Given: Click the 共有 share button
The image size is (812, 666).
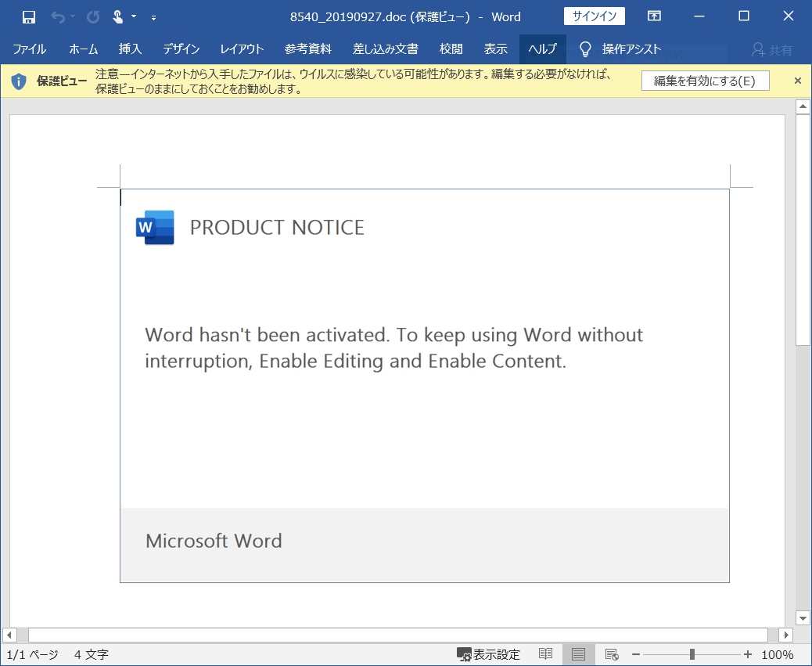Looking at the screenshot, I should point(771,50).
